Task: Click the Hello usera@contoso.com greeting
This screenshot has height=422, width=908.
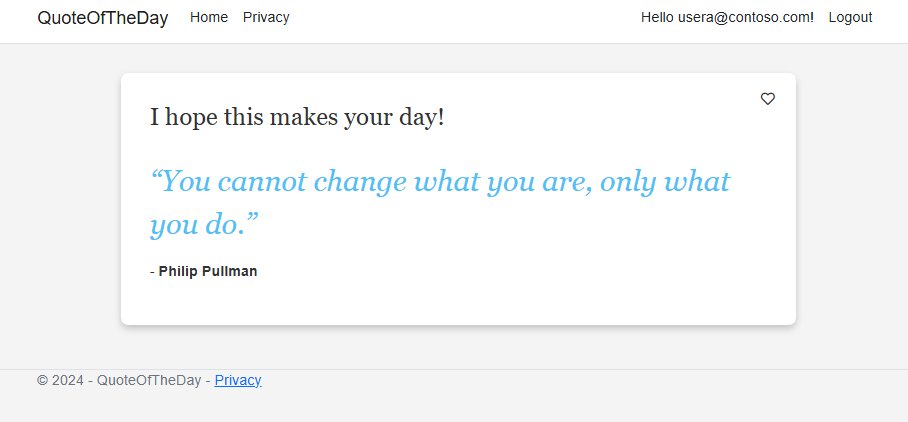Action: click(x=727, y=17)
